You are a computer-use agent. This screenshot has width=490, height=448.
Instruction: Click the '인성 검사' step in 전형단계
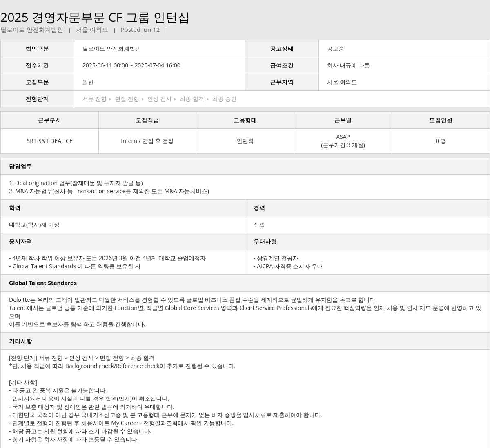159,99
